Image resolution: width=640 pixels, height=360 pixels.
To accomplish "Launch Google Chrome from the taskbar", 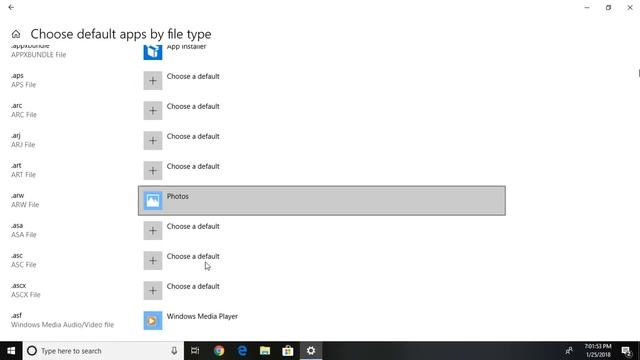I will tap(219, 351).
